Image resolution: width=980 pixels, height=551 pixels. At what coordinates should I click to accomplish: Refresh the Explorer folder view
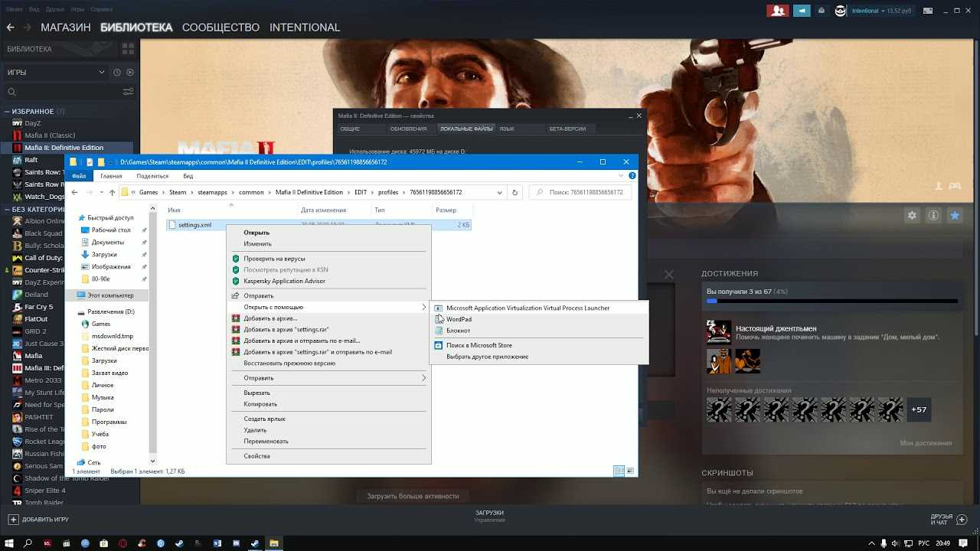click(515, 193)
